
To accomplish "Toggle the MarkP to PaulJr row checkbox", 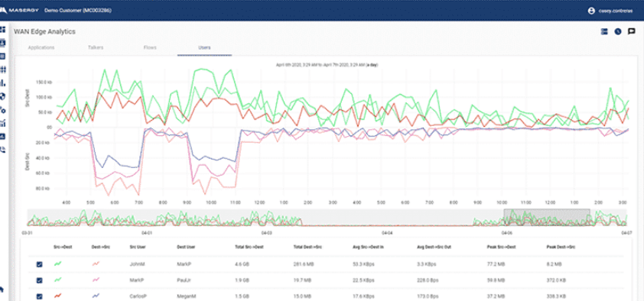I will tap(40, 280).
